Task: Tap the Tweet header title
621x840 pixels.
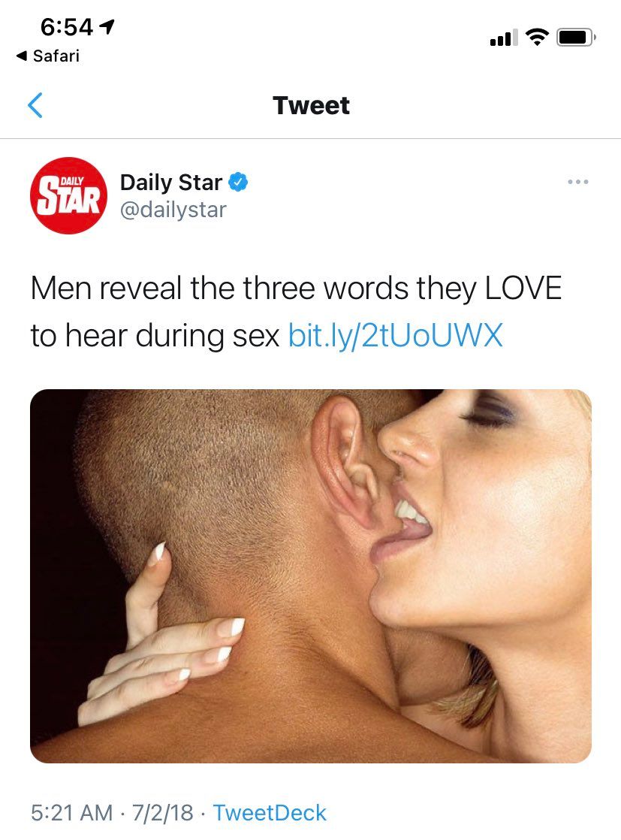Action: pyautogui.click(x=311, y=105)
